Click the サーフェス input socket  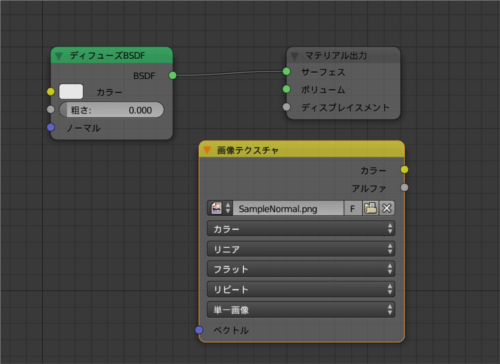tap(286, 71)
